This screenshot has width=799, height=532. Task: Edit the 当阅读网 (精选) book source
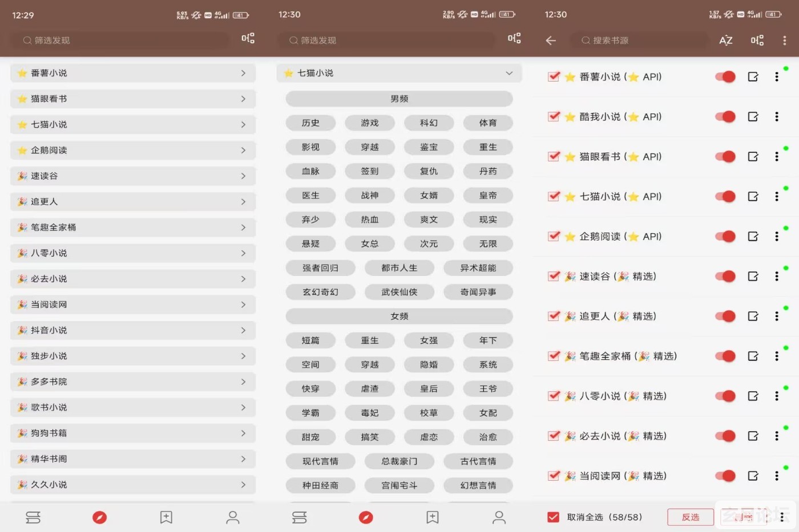pos(753,476)
